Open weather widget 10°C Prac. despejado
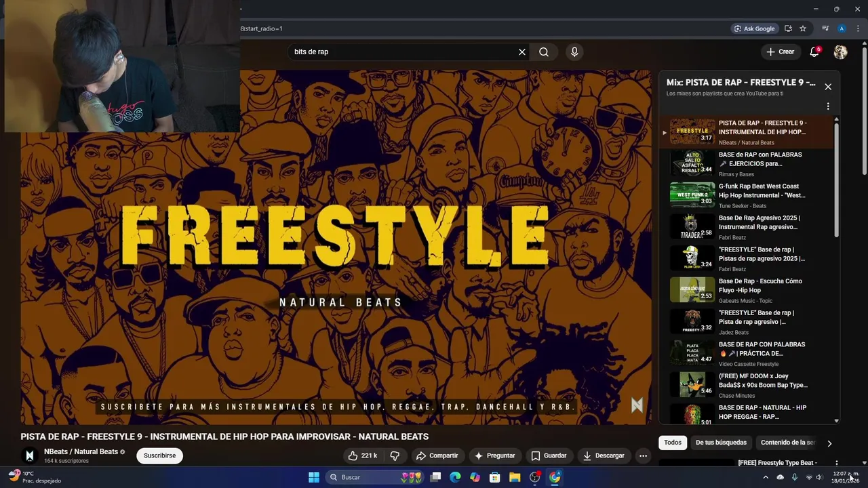This screenshot has width=868, height=488. click(35, 477)
